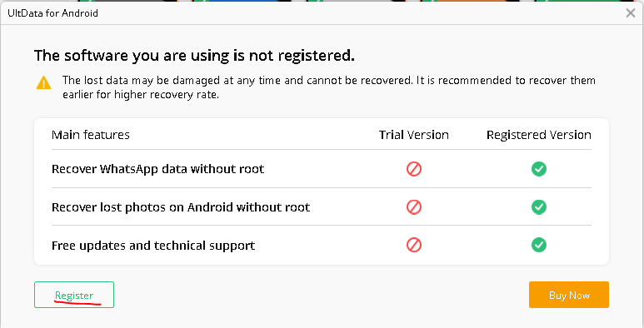Screen dimensions: 644x328
Task: Click the not registered heading text
Action: tap(194, 56)
